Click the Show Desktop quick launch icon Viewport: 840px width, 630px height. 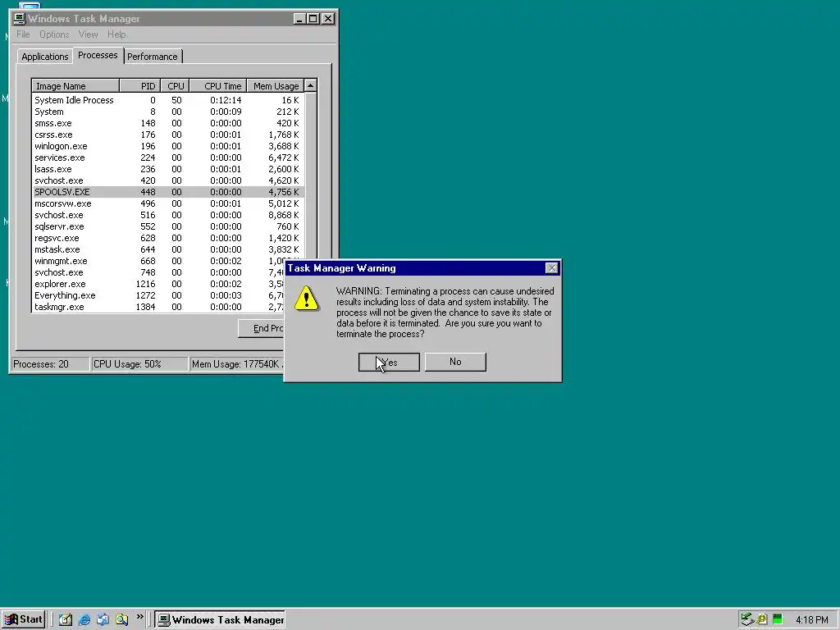66,620
